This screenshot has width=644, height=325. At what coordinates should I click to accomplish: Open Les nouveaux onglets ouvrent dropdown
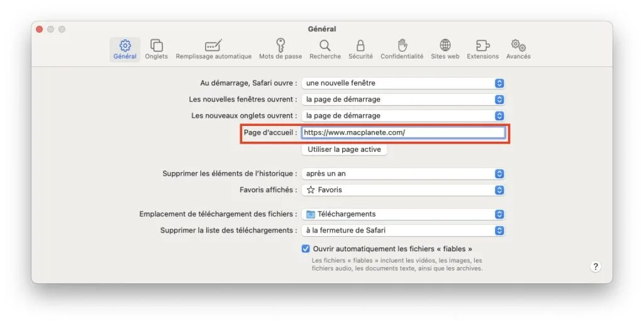(x=403, y=116)
